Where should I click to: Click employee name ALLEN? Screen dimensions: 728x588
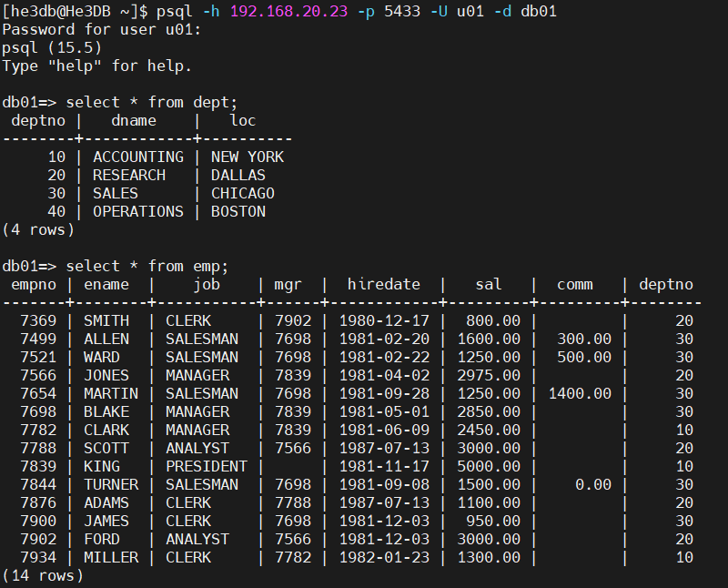[106, 339]
